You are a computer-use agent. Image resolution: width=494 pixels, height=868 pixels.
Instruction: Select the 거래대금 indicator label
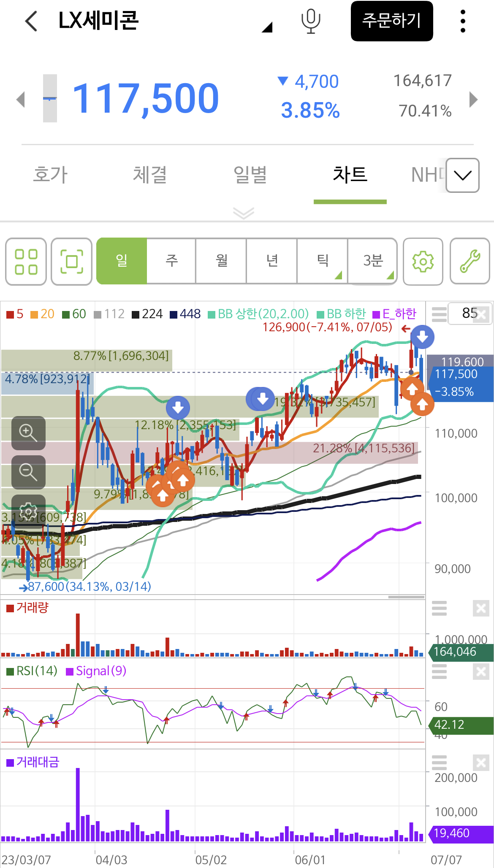[33, 762]
